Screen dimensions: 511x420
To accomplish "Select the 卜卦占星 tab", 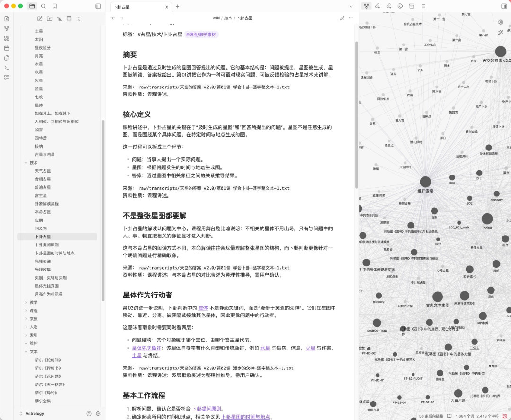I will pos(141,7).
